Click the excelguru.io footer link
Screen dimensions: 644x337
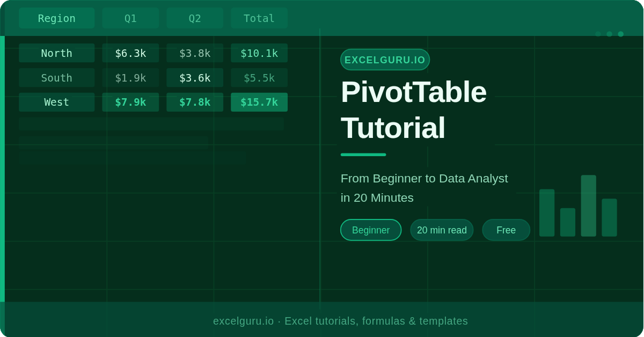click(244, 321)
